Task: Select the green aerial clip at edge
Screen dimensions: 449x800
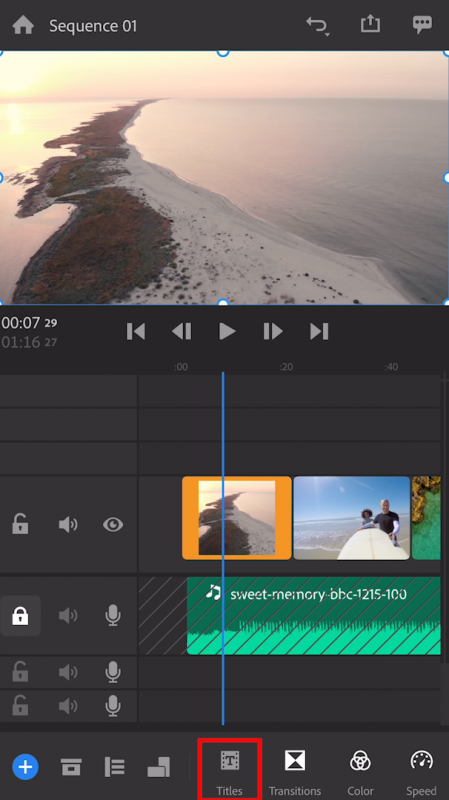Action: (x=426, y=518)
